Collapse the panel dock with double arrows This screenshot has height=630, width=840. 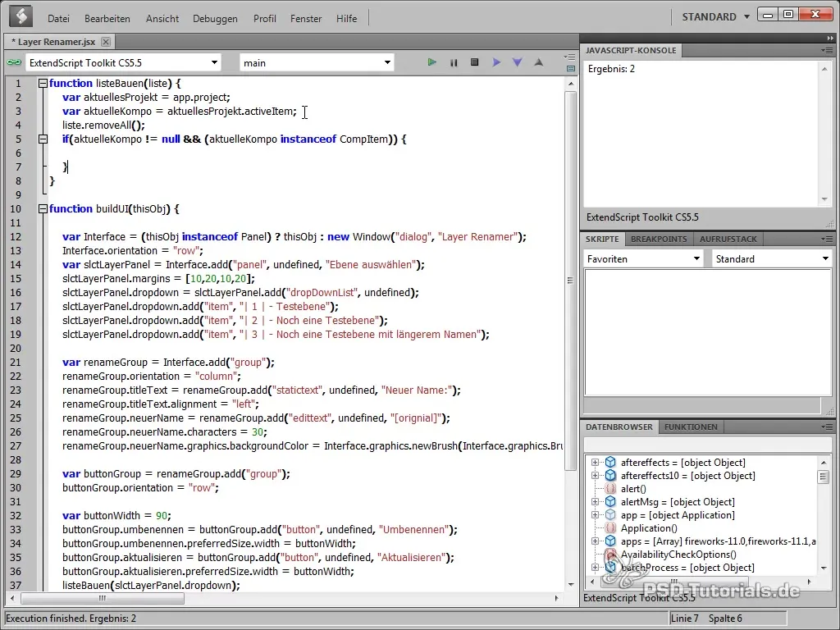830,39
